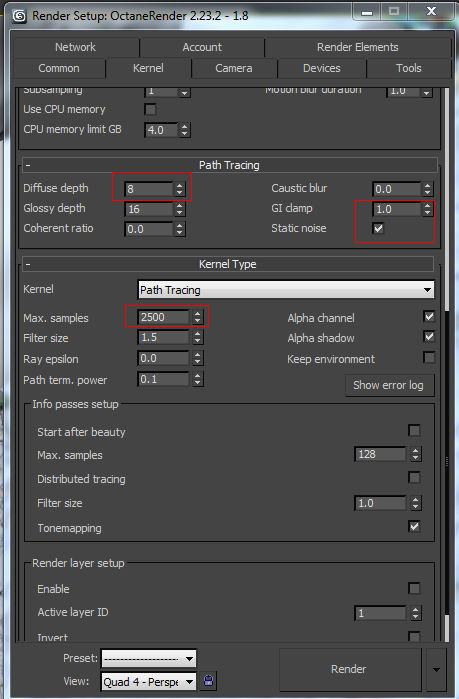Image resolution: width=459 pixels, height=699 pixels.
Task: Switch to the Camera tab
Action: (x=234, y=68)
